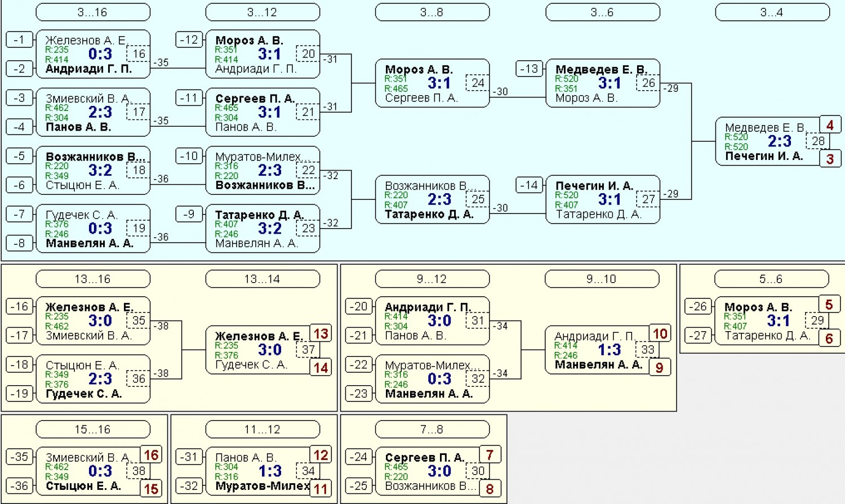Click score 2:3 in match 17

coord(100,112)
